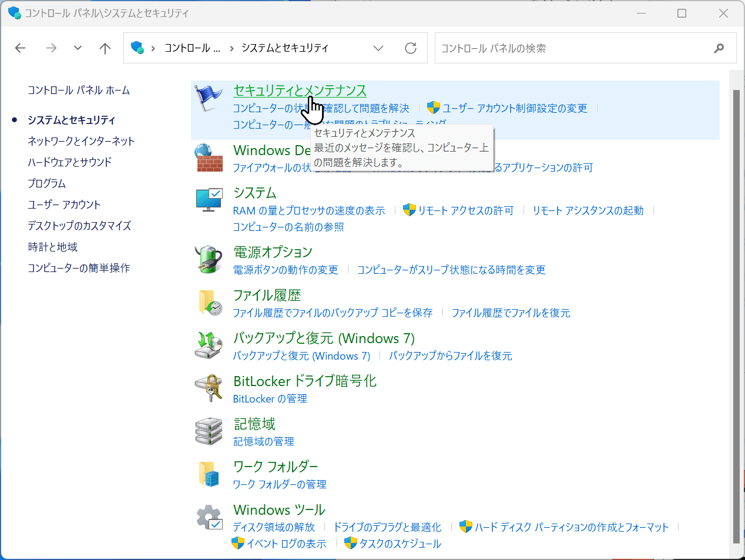Click the ワーク フォルダー icon
The width and height of the screenshot is (745, 560).
[x=209, y=474]
